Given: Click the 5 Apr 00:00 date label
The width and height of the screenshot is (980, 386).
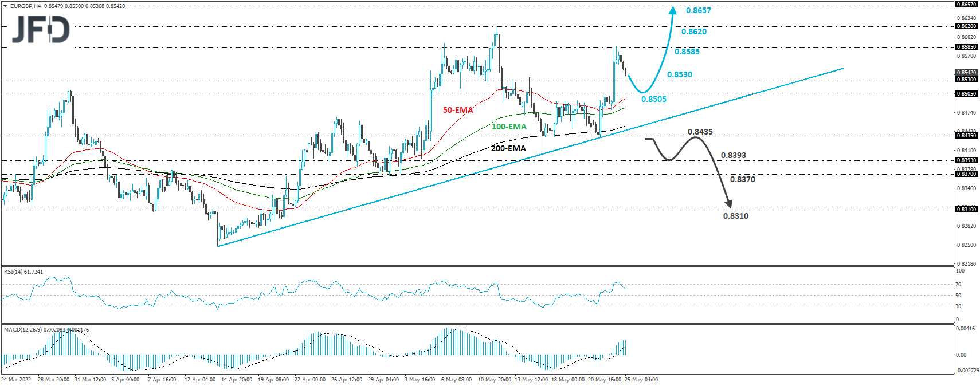Looking at the screenshot, I should click(x=125, y=380).
